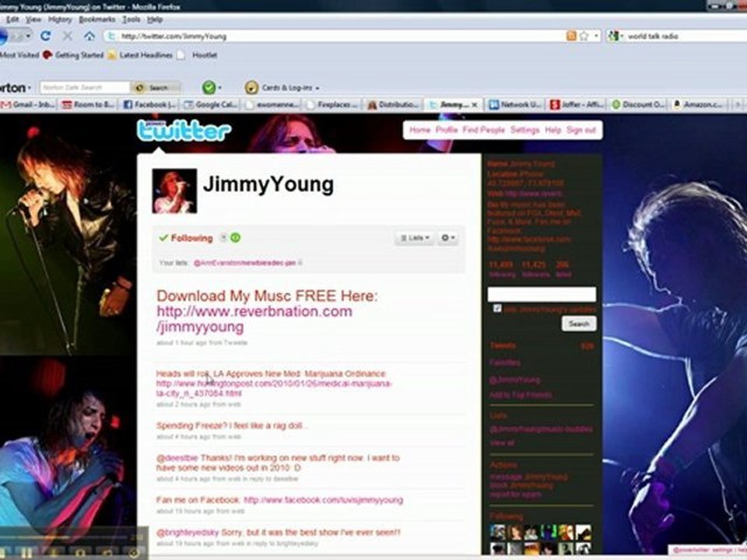Click the Norton Safe Search input field
747x560 pixels.
click(x=85, y=88)
